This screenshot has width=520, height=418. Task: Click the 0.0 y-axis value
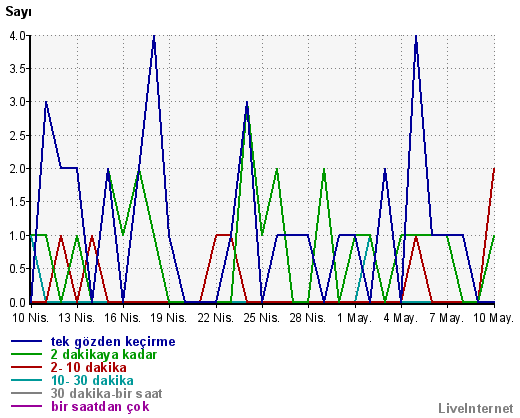[x=18, y=303]
